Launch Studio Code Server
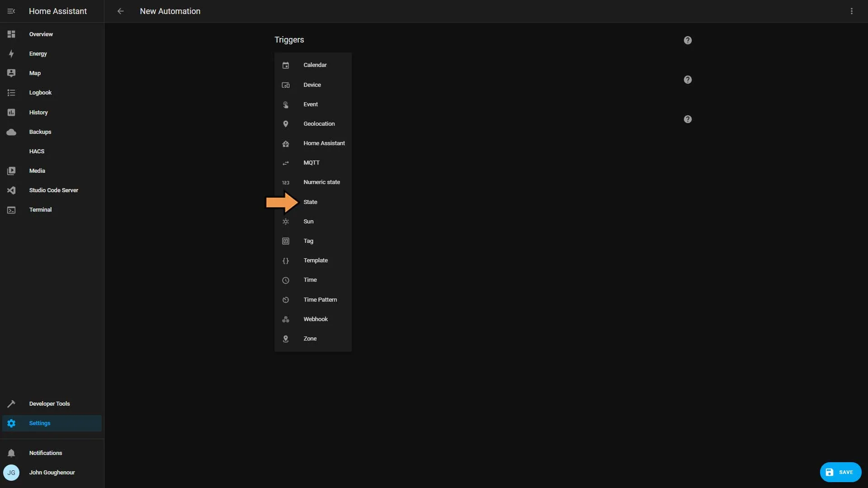 pyautogui.click(x=52, y=190)
